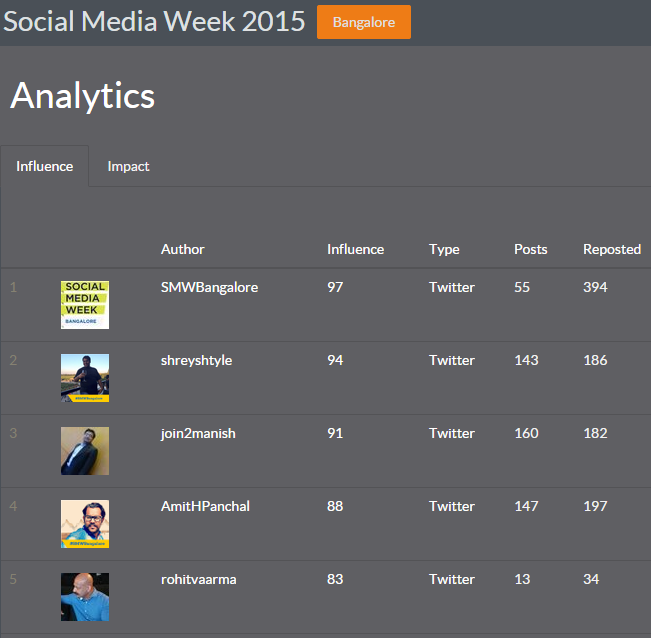Screen dimensions: 651x638
Task: Sort by Influence column header
Action: [x=355, y=249]
